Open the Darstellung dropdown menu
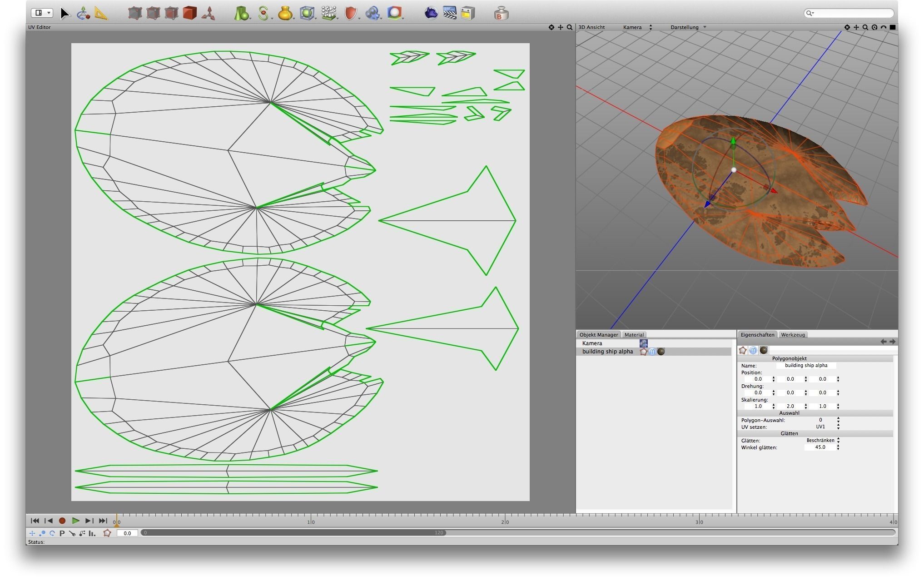 [688, 27]
